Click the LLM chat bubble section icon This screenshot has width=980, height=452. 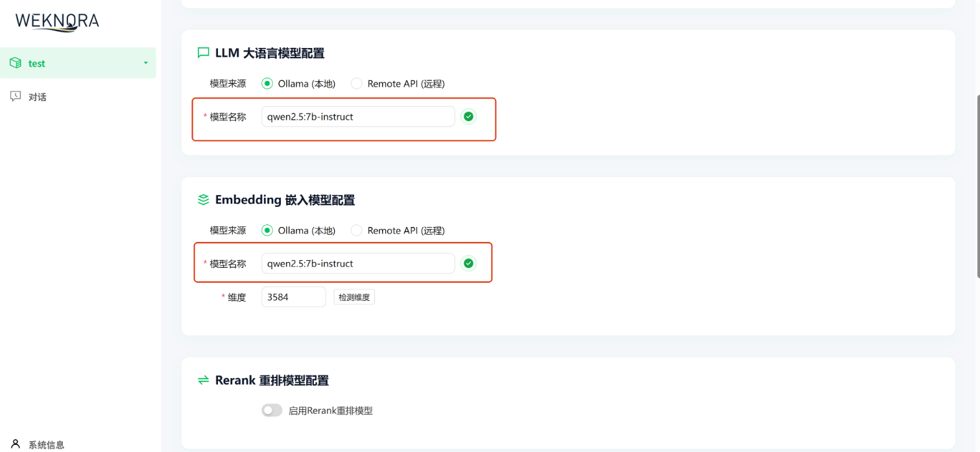click(x=202, y=53)
